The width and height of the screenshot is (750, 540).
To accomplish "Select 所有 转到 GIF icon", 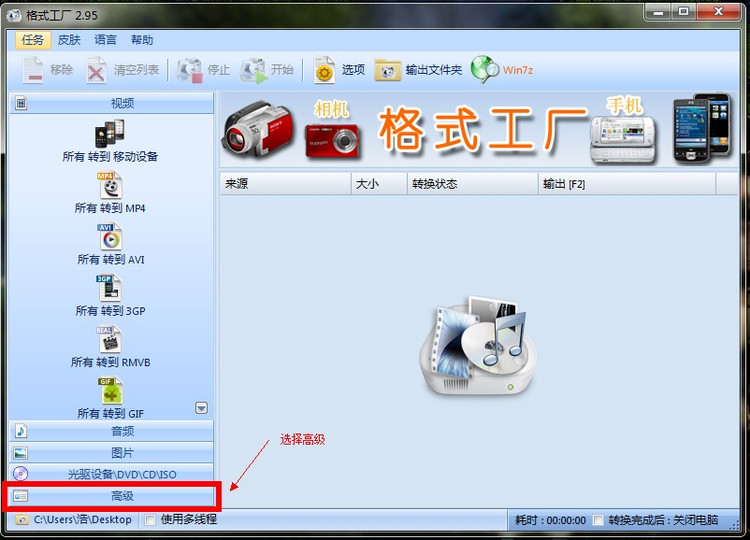I will coord(111,391).
